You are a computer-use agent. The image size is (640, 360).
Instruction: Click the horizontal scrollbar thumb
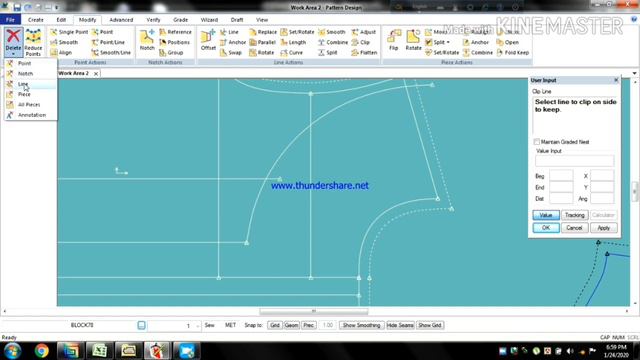coord(313,311)
